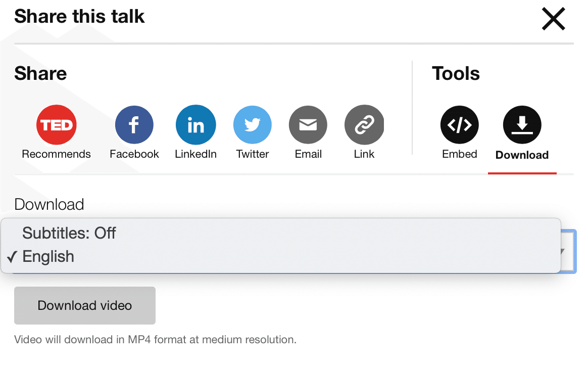
Task: Click the red TED Recommends circle icon
Action: (x=56, y=125)
